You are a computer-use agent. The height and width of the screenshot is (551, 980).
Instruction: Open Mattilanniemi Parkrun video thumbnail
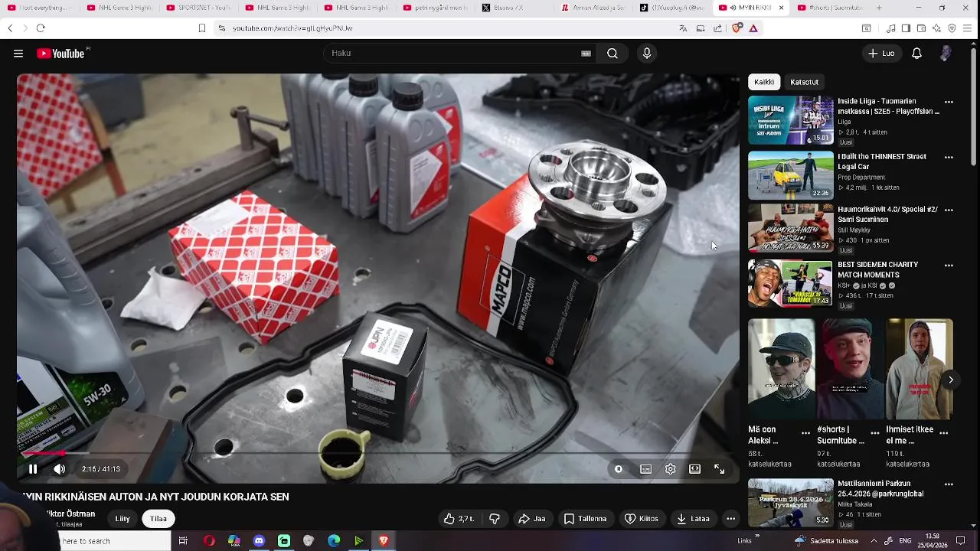click(790, 503)
